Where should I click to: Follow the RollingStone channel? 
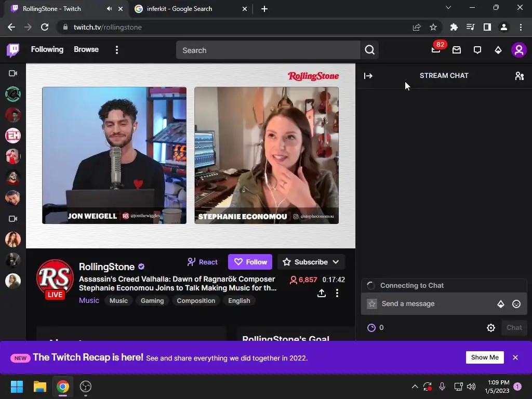pos(250,262)
